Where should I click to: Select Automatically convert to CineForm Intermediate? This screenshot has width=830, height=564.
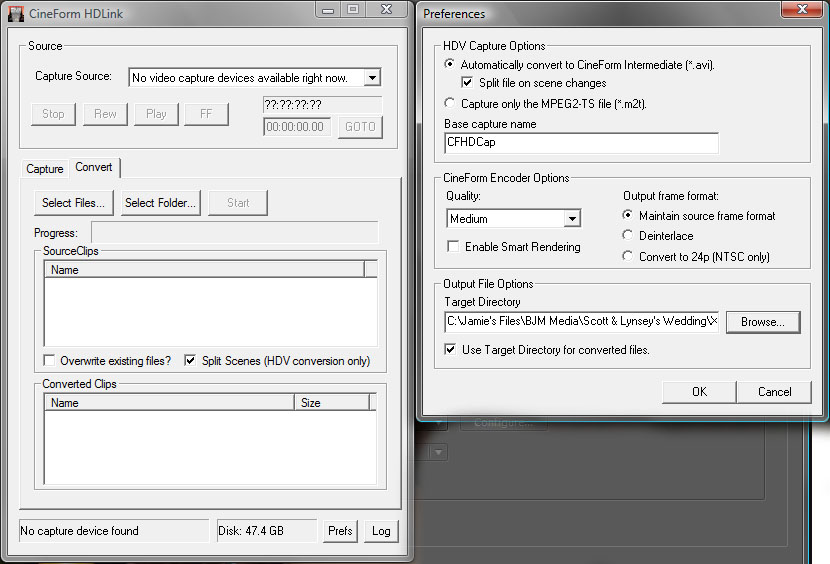click(x=449, y=64)
